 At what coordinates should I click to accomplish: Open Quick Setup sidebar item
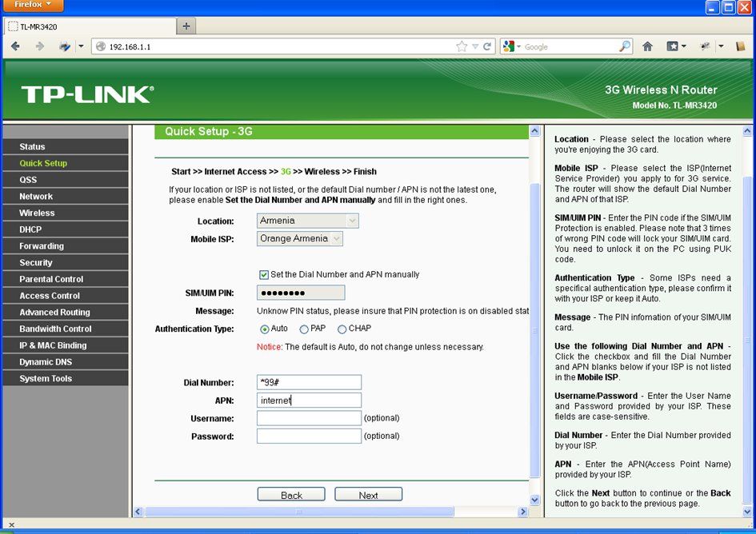pos(66,163)
